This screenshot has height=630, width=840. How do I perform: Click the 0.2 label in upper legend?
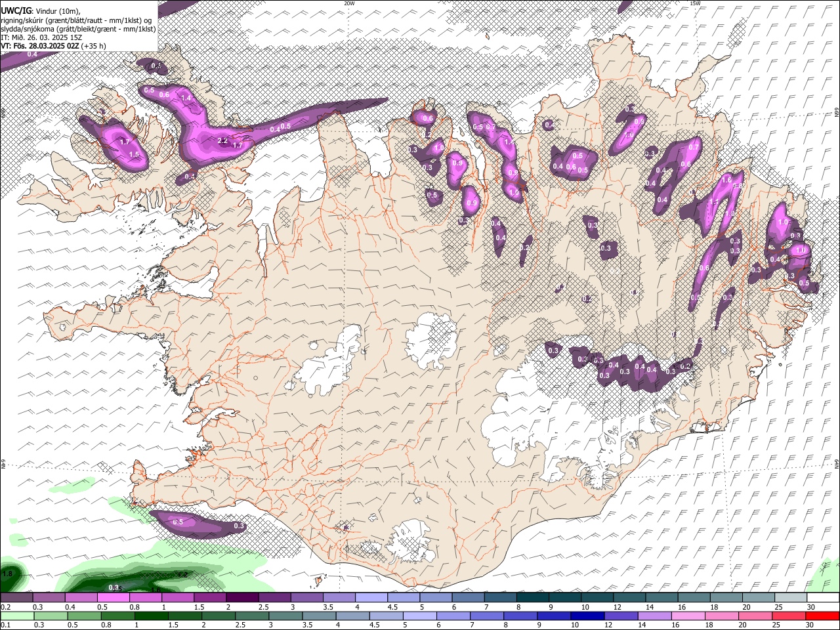pos(5,607)
